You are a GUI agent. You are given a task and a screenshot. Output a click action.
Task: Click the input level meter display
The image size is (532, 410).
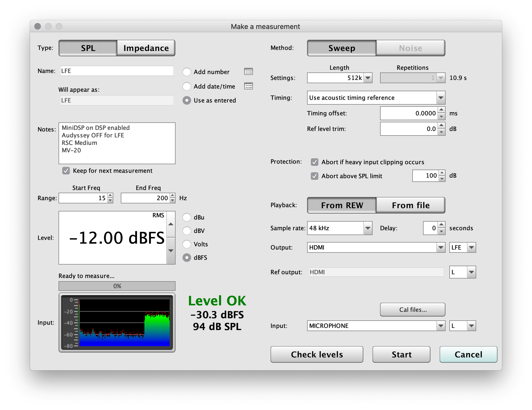(x=117, y=323)
